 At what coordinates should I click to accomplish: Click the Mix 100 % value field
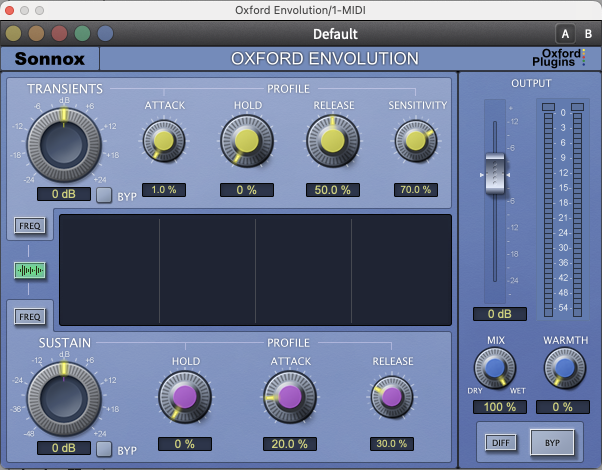pyautogui.click(x=500, y=407)
